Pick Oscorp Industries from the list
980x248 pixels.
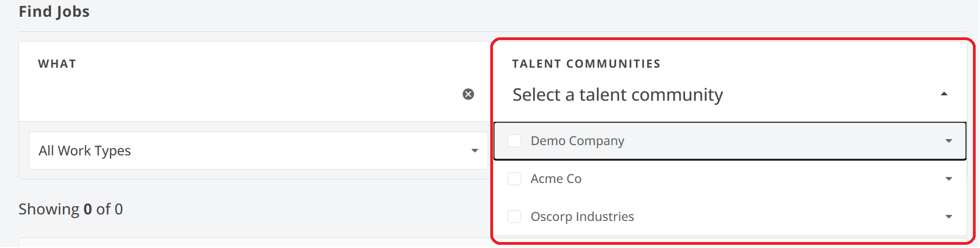582,217
